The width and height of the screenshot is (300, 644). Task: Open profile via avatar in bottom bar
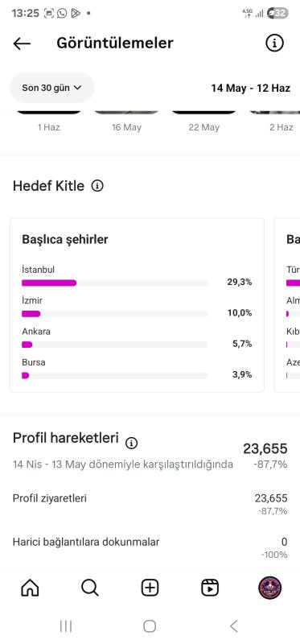269,588
